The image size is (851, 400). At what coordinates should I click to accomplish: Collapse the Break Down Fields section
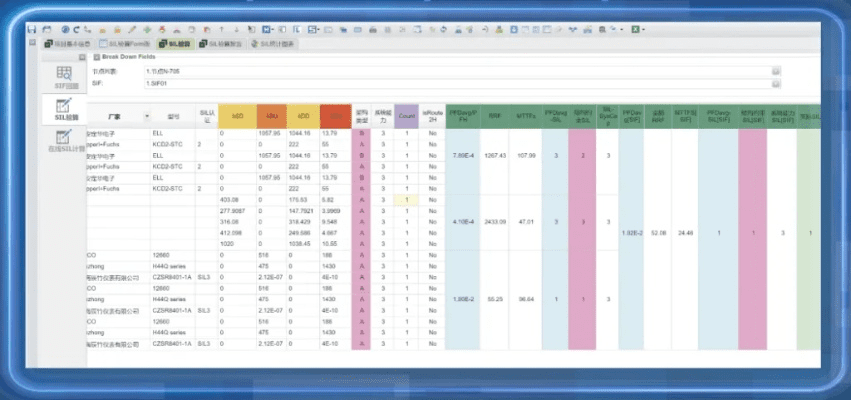(x=97, y=56)
